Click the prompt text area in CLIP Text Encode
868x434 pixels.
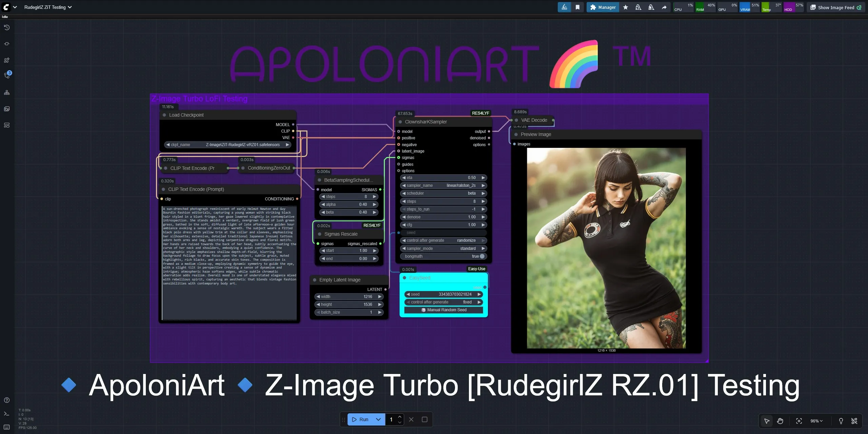coord(229,263)
